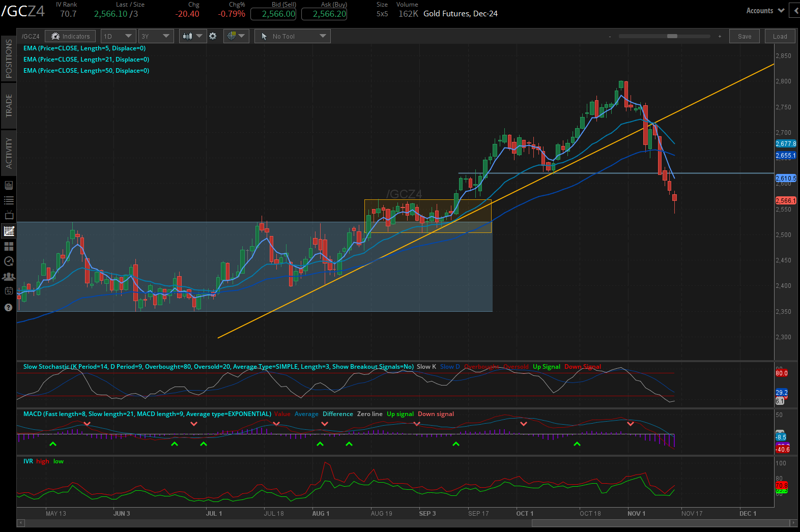The height and width of the screenshot is (532, 800).
Task: Click the NOV 1 date axis label
Action: coord(636,514)
